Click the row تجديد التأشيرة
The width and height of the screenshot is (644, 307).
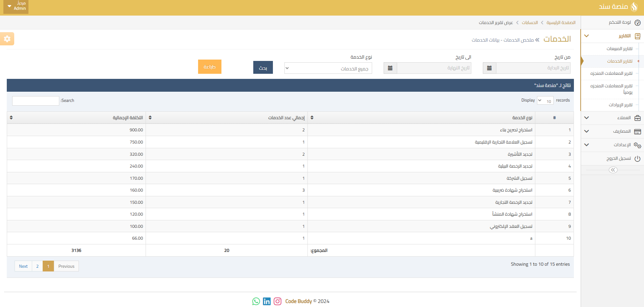[x=290, y=154]
